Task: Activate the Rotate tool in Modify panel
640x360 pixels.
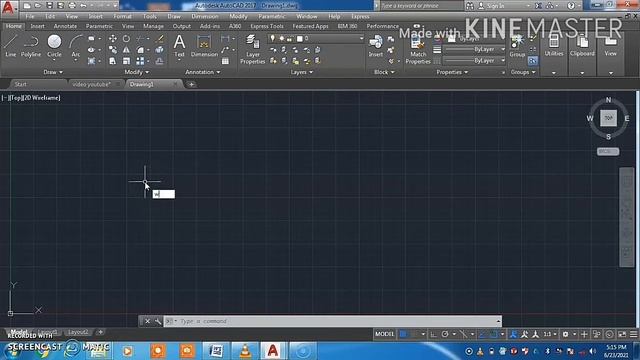Action: pos(127,38)
